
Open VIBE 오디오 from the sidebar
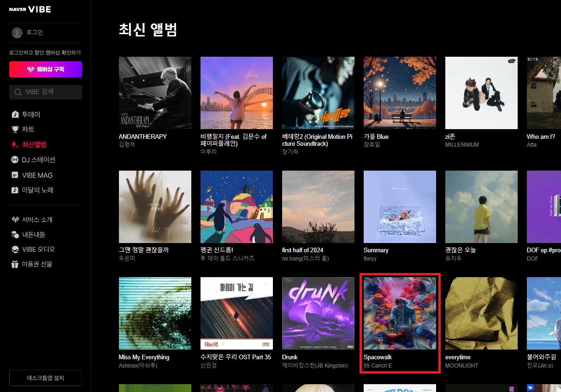click(x=38, y=249)
